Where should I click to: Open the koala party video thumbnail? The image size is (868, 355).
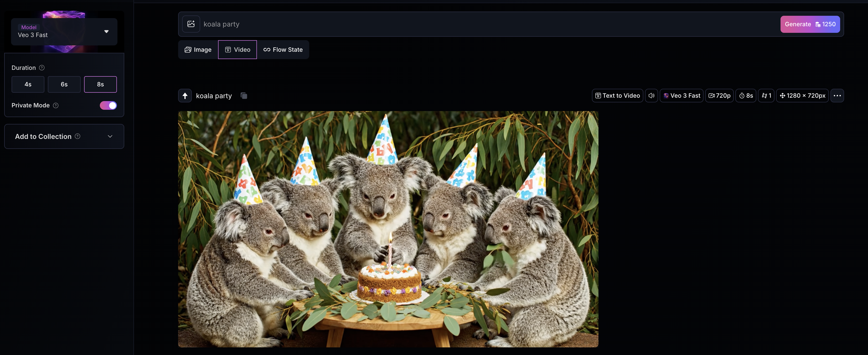[388, 229]
